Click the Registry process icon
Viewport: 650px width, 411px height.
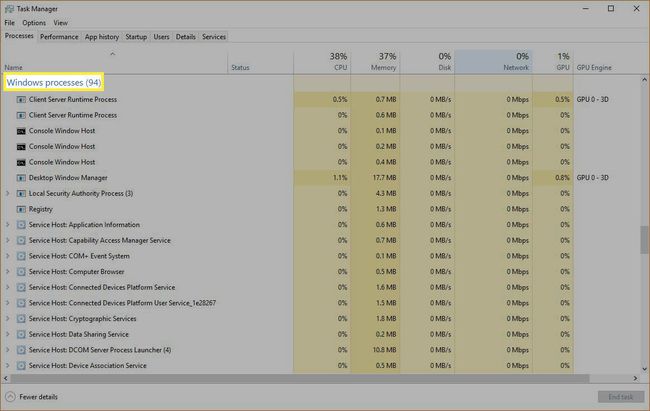pos(21,209)
